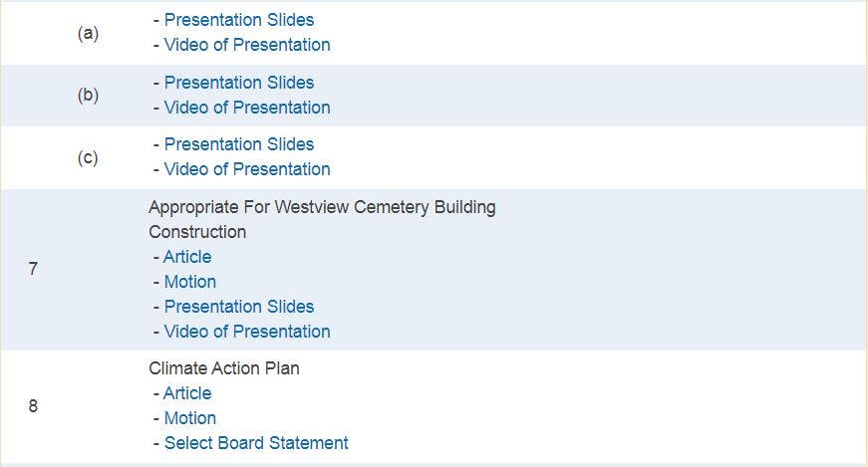Open Presentation Slides link in row (b)
The height and width of the screenshot is (467, 868).
pos(239,83)
